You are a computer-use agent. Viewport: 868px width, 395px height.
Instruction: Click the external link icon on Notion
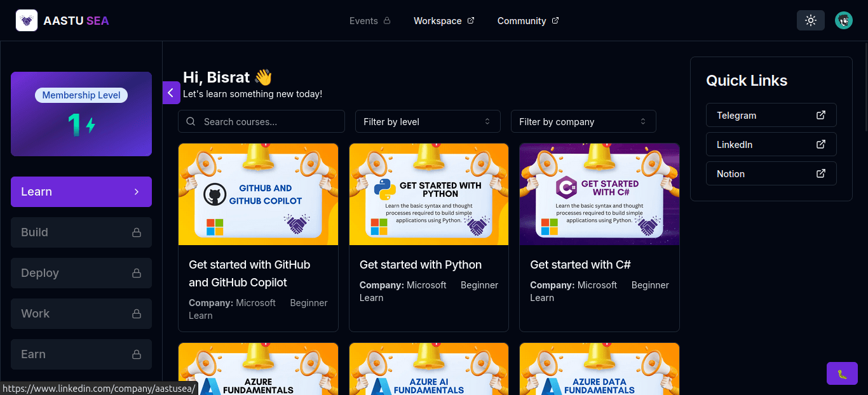point(821,173)
